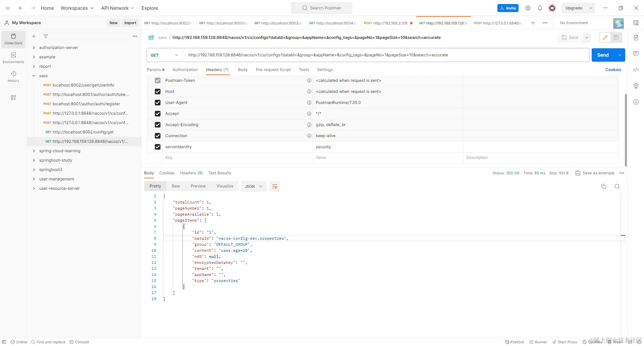Open the configure workspace sidebar grid icon
The image size is (644, 346).
coord(13,98)
